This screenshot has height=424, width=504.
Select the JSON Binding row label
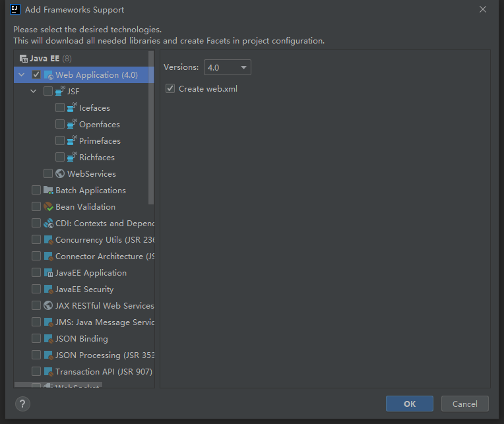click(x=82, y=338)
